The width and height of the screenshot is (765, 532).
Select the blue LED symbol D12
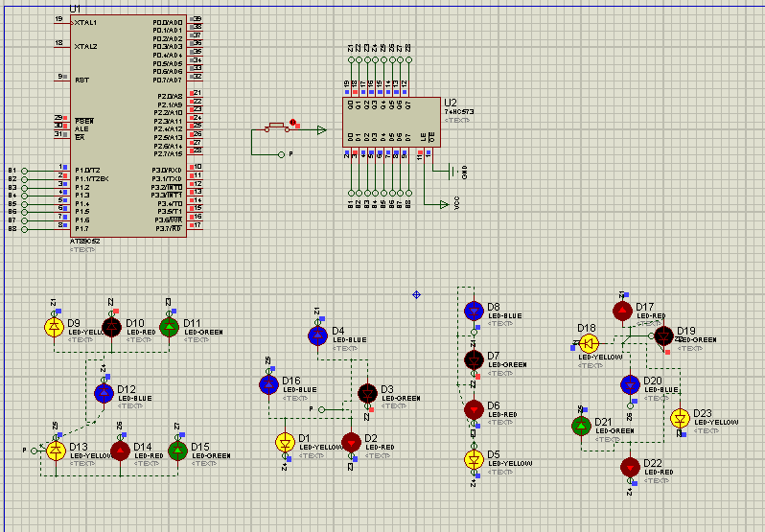pyautogui.click(x=104, y=393)
